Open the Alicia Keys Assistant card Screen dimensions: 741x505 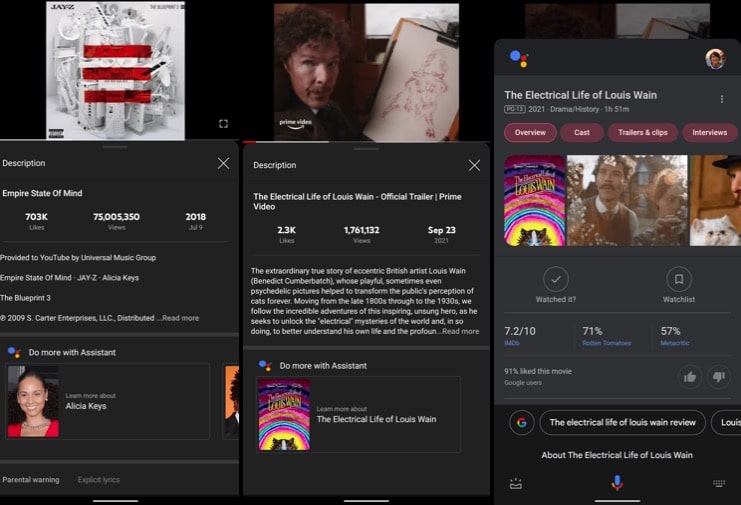click(107, 401)
